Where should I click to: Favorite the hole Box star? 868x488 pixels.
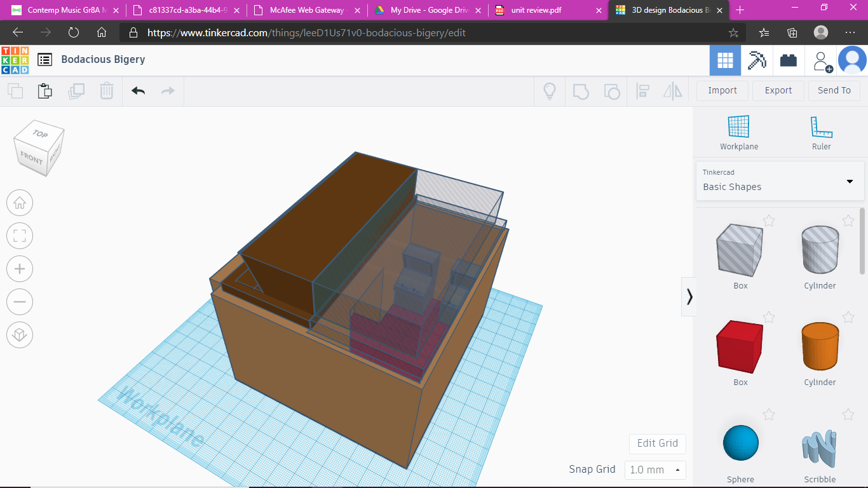[x=769, y=220]
